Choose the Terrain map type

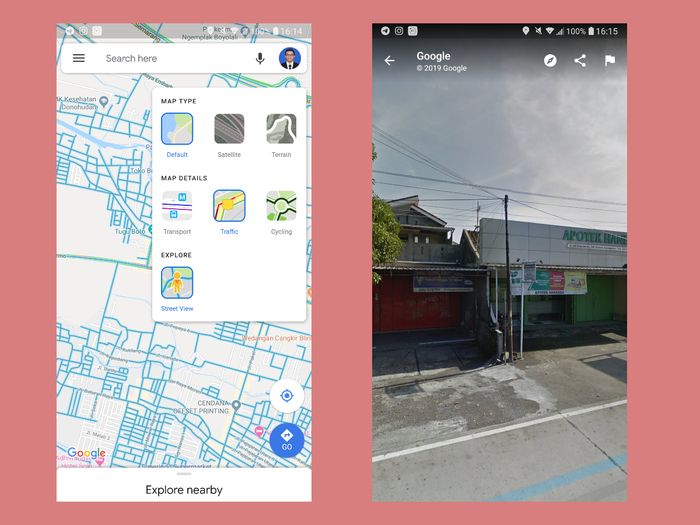[281, 129]
